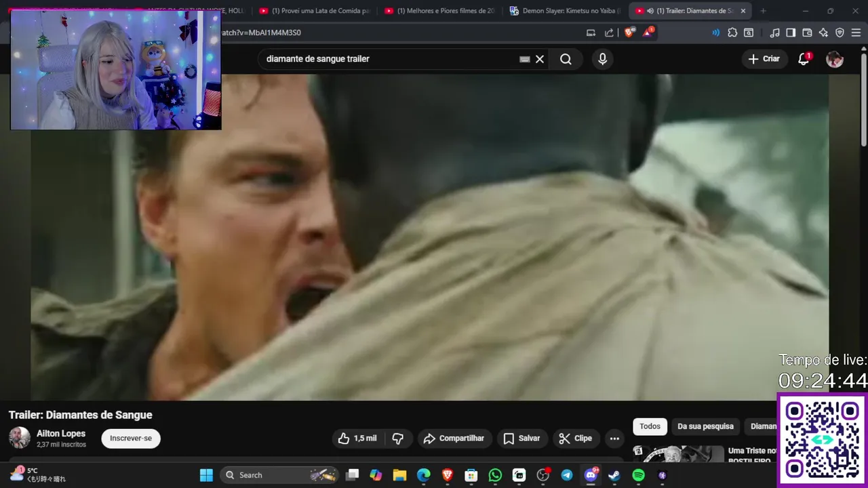Open the on-screen keyboard icon in search box
The height and width of the screenshot is (488, 868).
524,59
